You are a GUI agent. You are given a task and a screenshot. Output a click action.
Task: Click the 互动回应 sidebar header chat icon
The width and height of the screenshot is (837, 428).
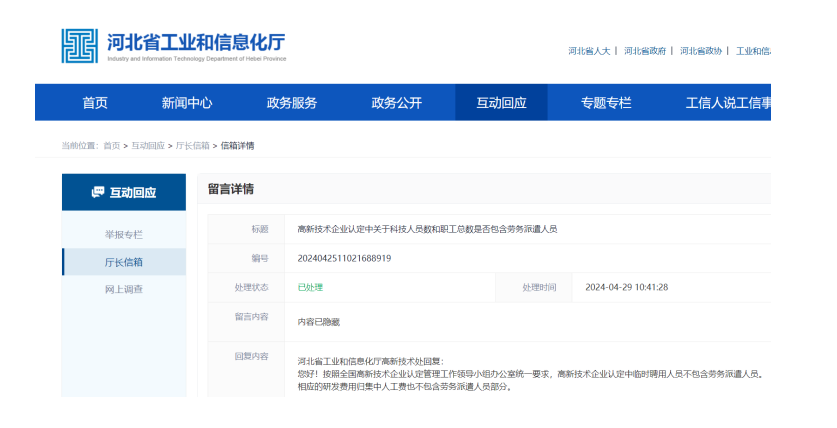[x=98, y=192]
